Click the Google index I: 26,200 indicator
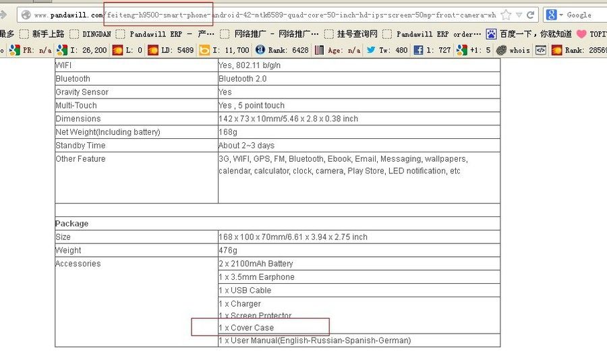The height and width of the screenshot is (364, 607). tap(82, 50)
